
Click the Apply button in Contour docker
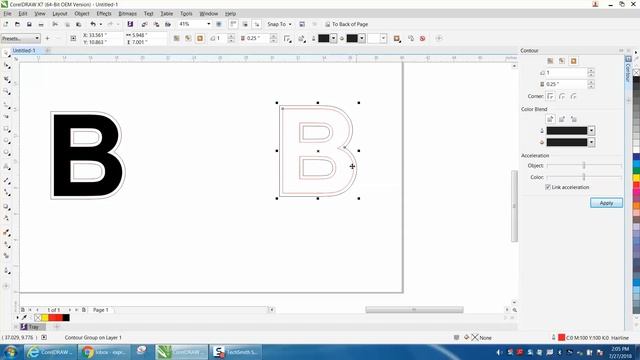pos(606,203)
